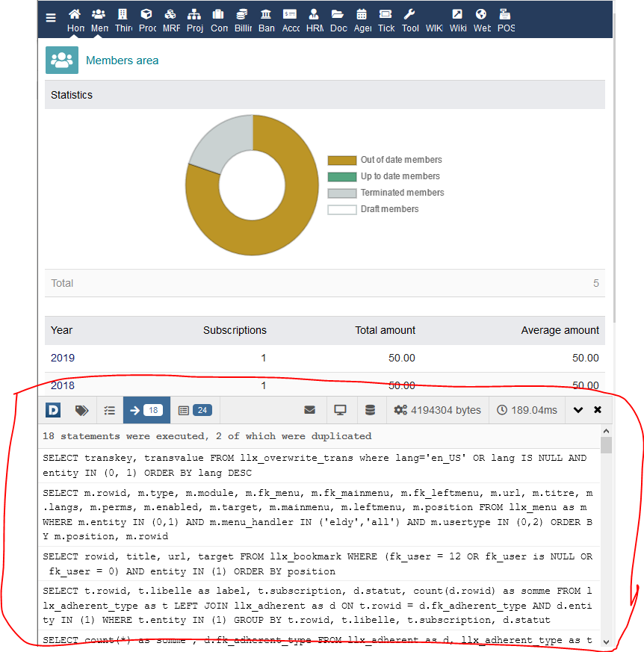Collapse debug bar with chevron
Viewport: 644px width, 652px height.
point(578,410)
